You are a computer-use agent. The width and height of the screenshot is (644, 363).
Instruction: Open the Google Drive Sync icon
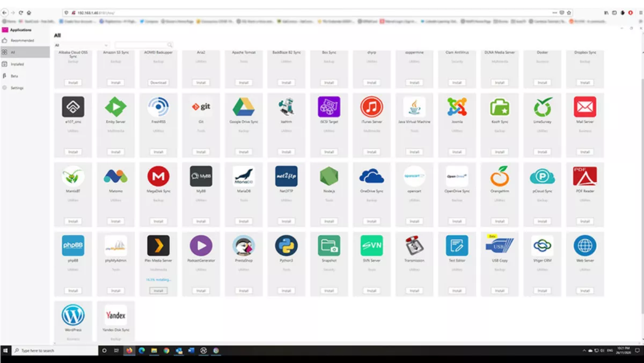tap(244, 107)
